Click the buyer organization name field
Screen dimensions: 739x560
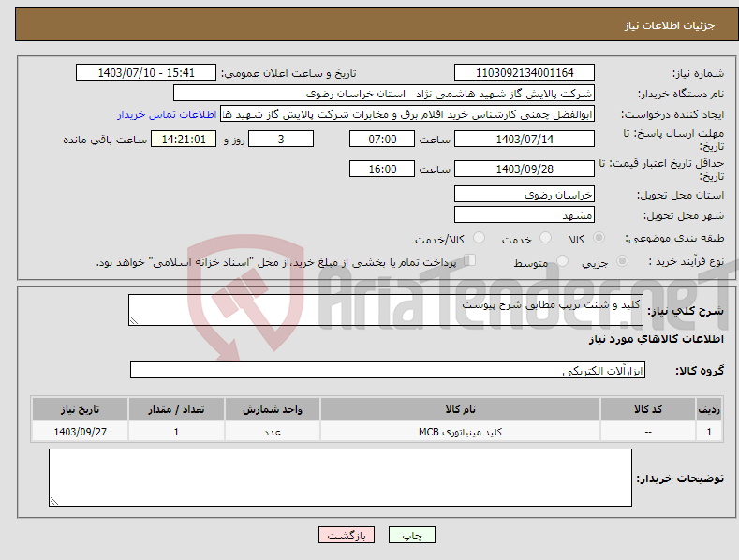(384, 93)
